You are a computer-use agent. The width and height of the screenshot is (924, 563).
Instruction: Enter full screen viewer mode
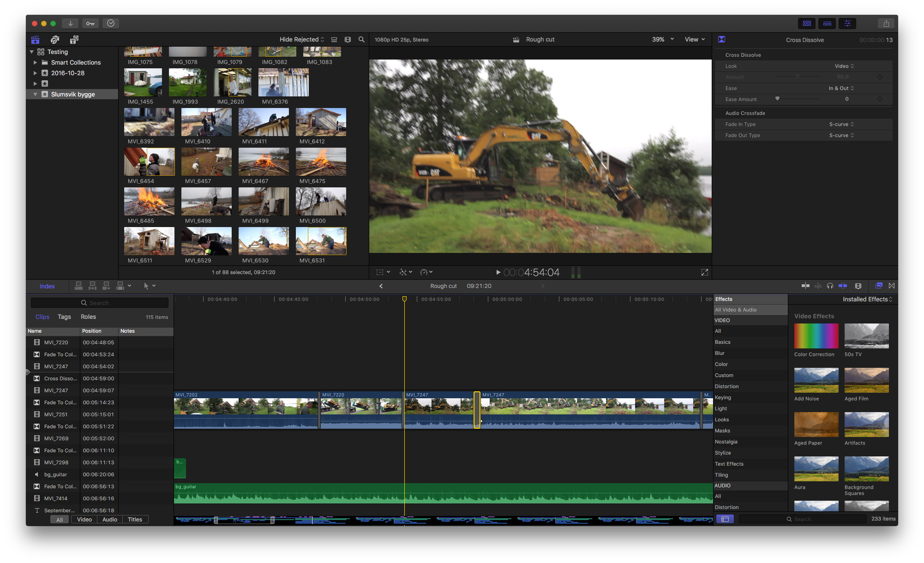[705, 272]
